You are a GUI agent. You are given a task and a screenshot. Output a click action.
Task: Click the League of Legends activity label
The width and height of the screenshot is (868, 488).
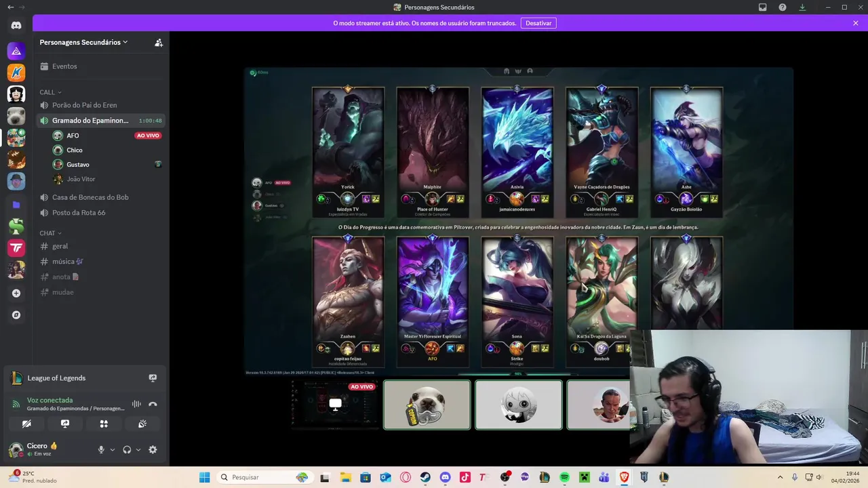click(x=56, y=378)
